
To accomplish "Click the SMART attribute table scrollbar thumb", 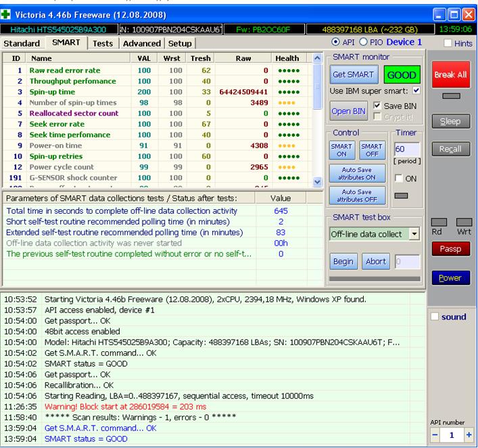I will [x=317, y=87].
